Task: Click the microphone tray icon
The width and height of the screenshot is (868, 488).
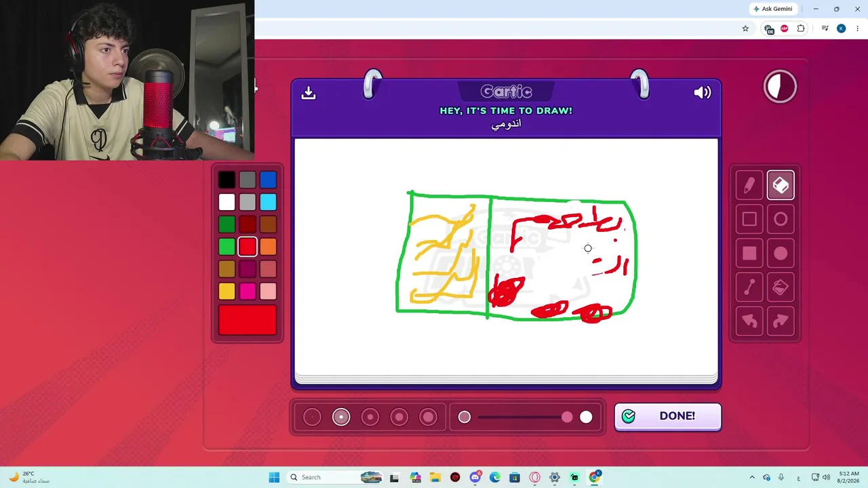Action: pyautogui.click(x=781, y=477)
